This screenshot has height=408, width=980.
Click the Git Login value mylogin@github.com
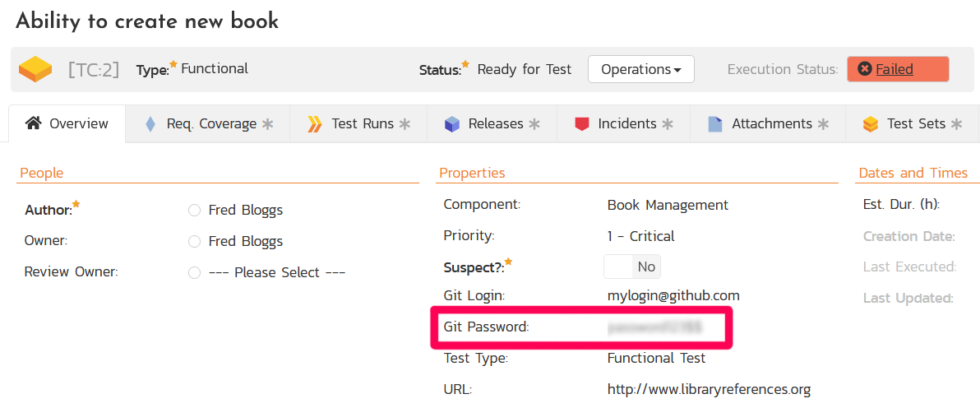pos(673,295)
